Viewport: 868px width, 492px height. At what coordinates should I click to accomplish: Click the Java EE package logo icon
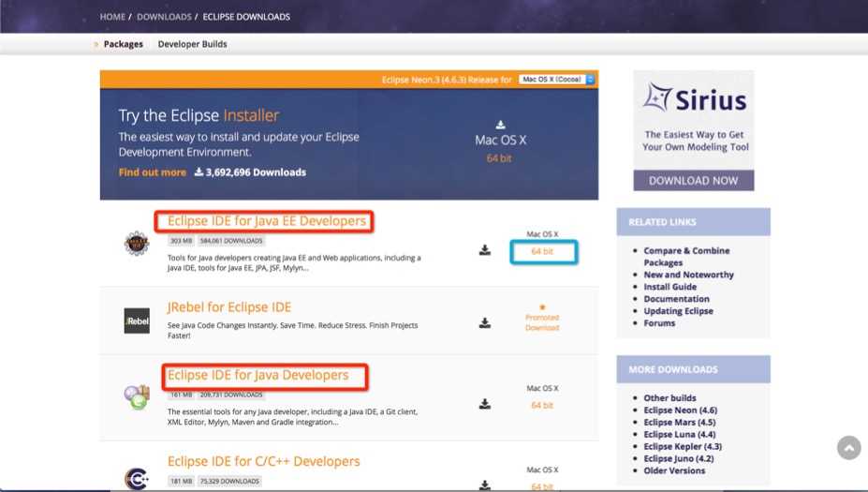pyautogui.click(x=137, y=244)
